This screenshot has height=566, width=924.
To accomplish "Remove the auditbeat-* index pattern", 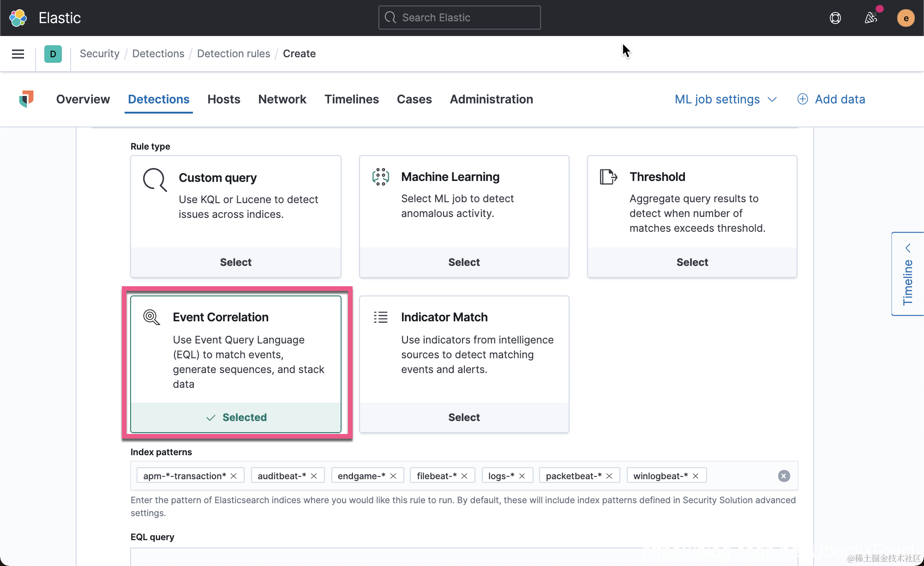I will point(314,476).
